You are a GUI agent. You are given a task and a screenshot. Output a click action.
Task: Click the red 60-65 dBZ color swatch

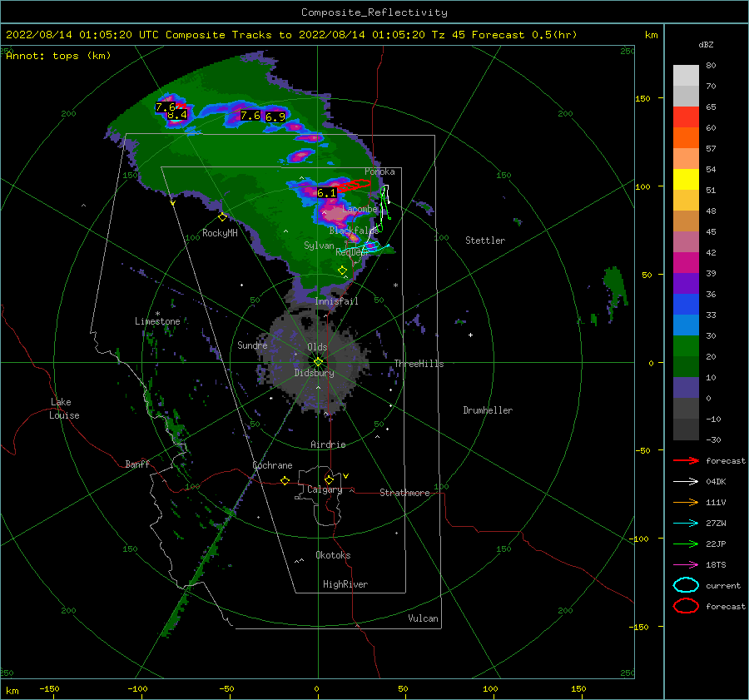point(686,117)
